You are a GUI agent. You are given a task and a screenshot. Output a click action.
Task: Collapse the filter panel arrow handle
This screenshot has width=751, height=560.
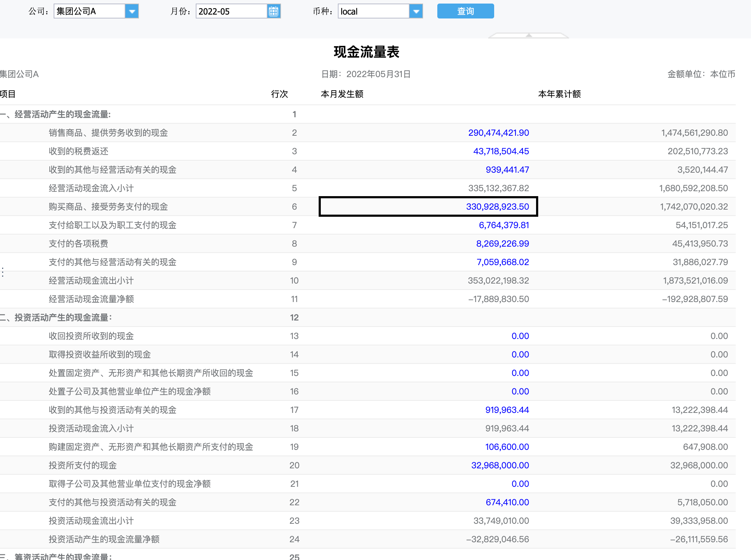coord(529,35)
